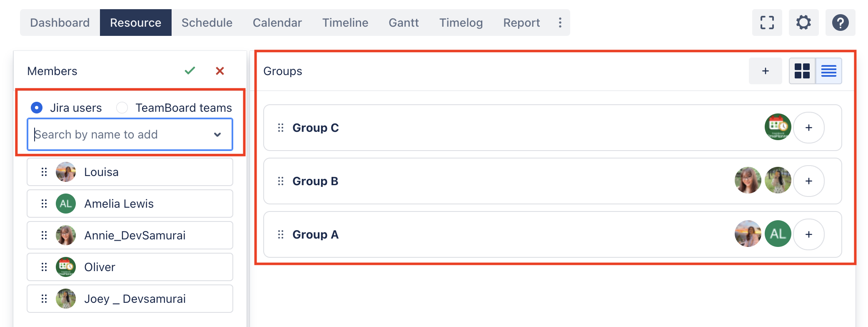
Task: Switch Groups to grid view
Action: (x=802, y=71)
